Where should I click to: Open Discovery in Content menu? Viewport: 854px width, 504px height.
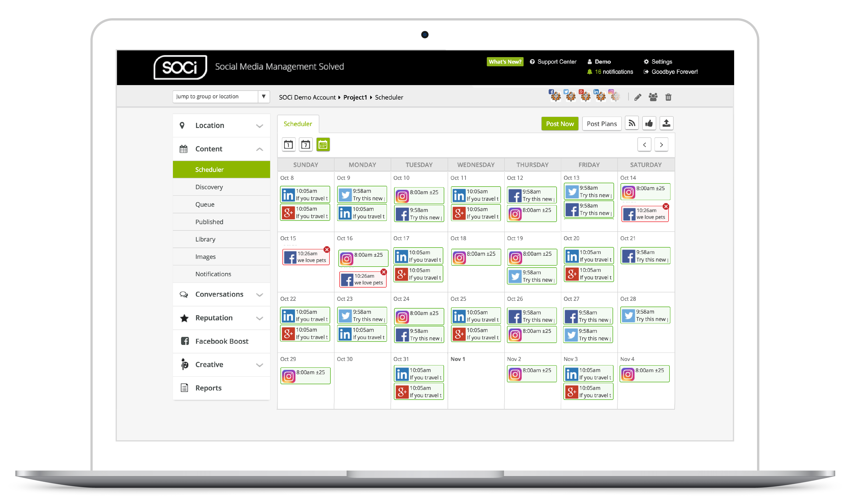pos(209,187)
